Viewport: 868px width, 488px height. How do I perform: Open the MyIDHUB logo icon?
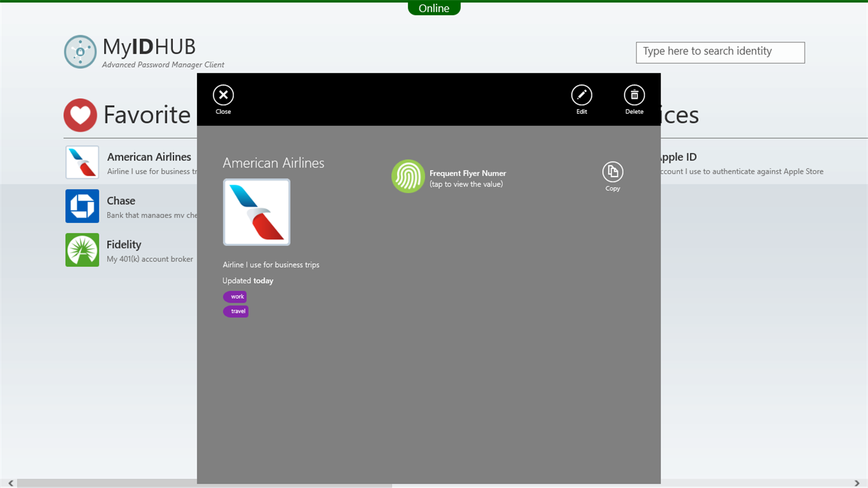click(80, 52)
